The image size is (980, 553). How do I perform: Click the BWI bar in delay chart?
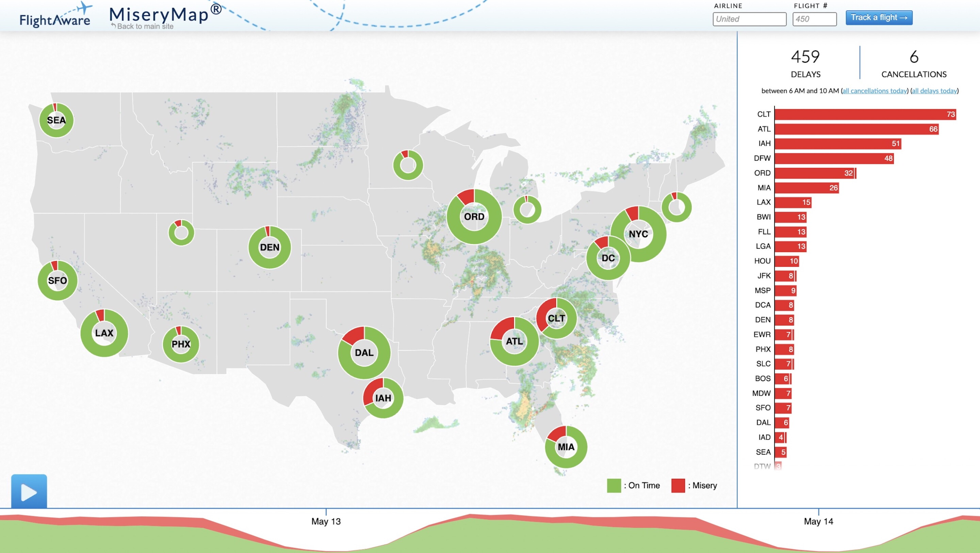click(x=790, y=217)
